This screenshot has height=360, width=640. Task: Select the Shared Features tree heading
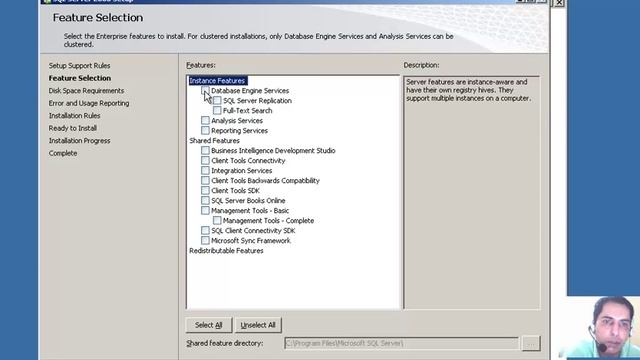(x=214, y=140)
